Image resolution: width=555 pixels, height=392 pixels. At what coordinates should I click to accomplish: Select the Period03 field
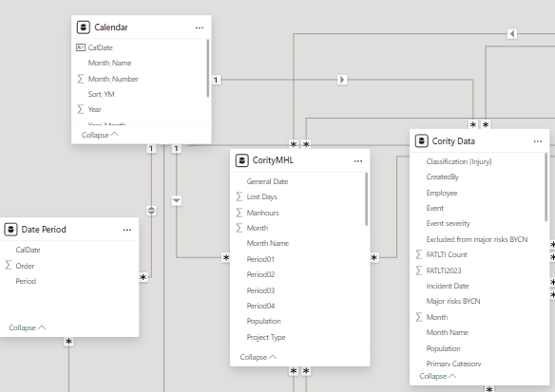click(260, 290)
